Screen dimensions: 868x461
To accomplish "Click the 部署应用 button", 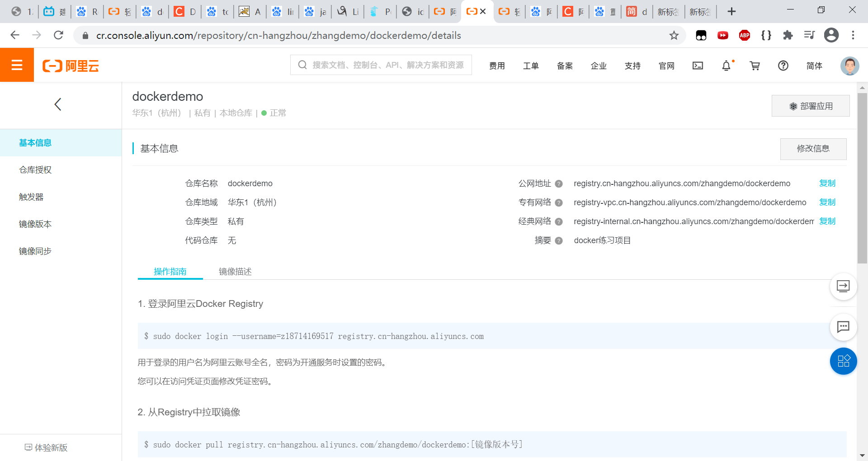I will [811, 106].
